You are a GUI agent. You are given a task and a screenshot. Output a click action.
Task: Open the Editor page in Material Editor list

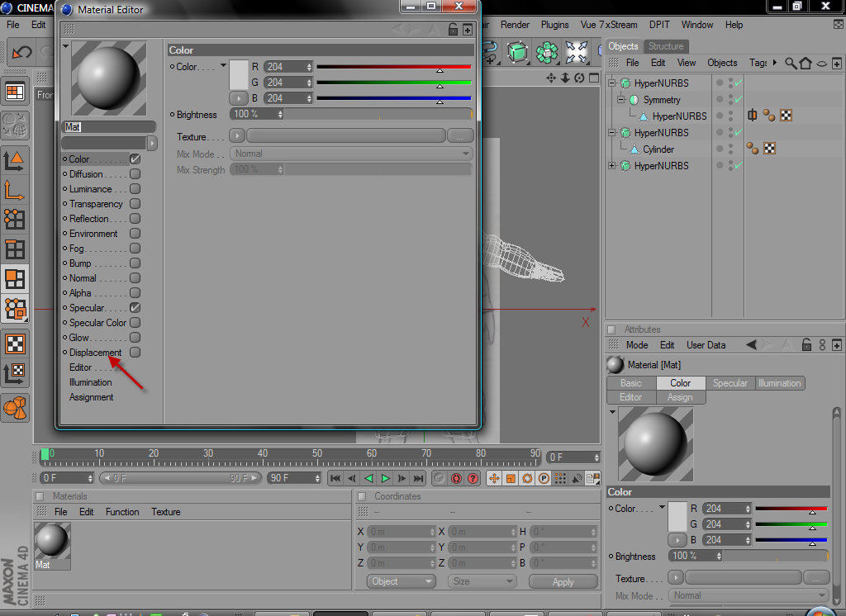(x=80, y=367)
